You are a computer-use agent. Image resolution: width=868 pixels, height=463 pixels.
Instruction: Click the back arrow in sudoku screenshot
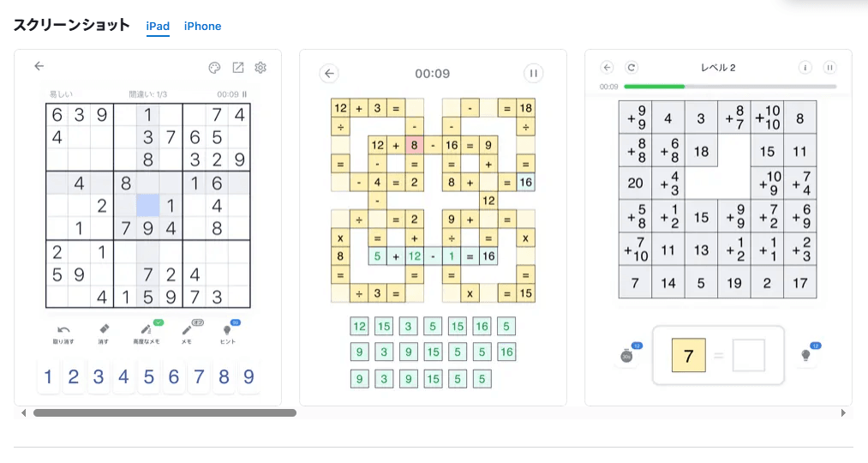[x=39, y=66]
